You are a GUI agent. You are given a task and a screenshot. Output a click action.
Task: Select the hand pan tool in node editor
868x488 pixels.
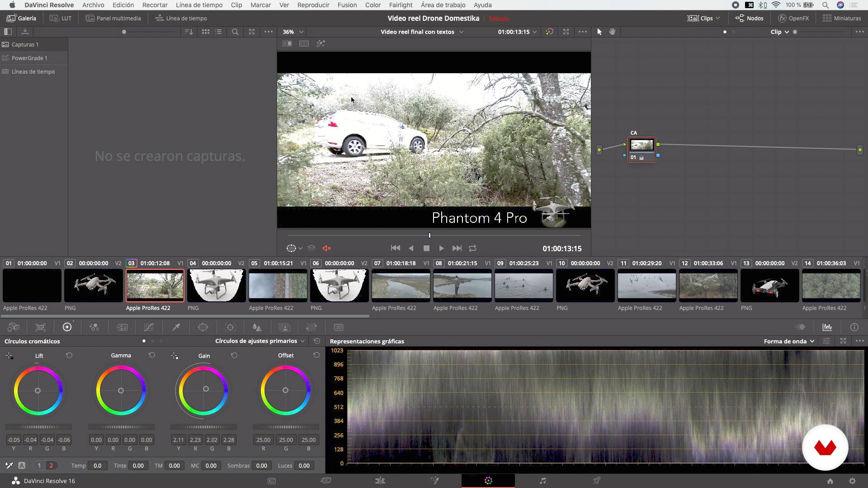point(612,32)
